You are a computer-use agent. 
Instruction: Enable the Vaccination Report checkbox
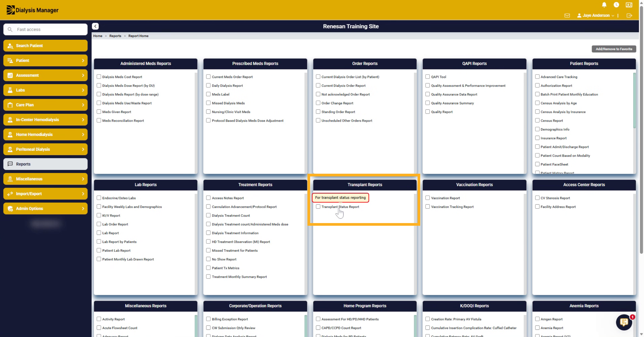[x=427, y=198]
